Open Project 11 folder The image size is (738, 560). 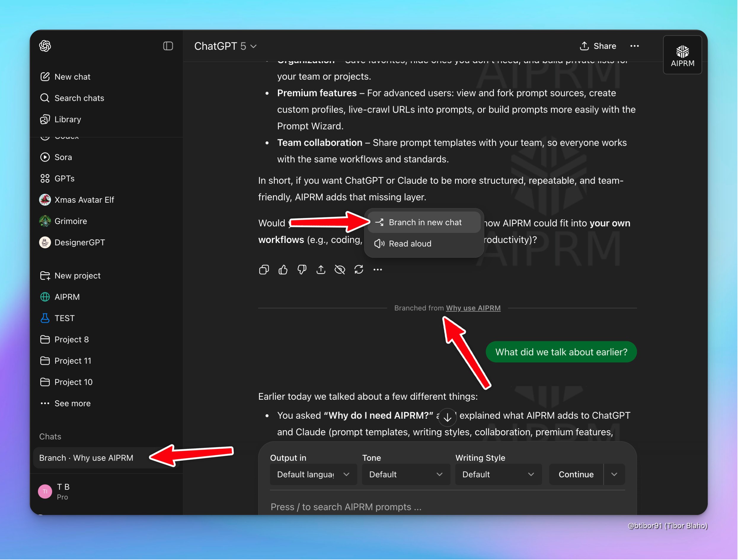66,361
